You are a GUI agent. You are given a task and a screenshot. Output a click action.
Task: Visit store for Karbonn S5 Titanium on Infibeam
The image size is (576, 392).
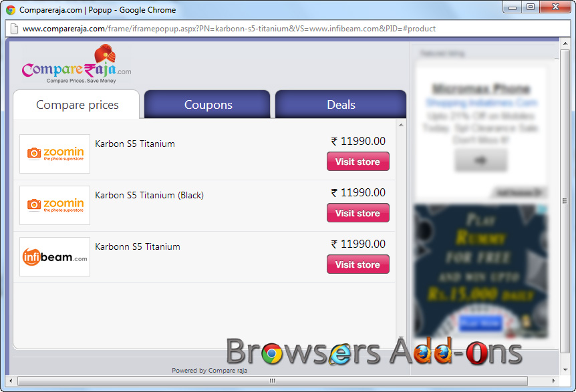[357, 264]
